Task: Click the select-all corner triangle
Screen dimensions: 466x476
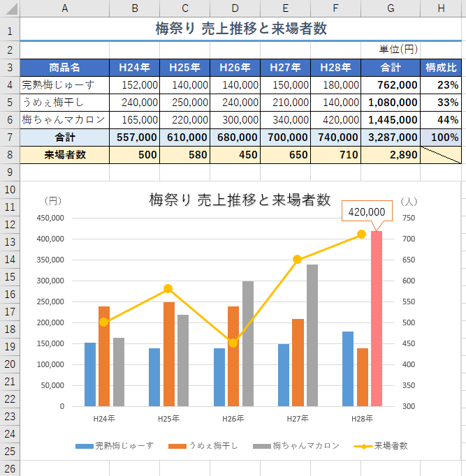Action: coord(10,8)
